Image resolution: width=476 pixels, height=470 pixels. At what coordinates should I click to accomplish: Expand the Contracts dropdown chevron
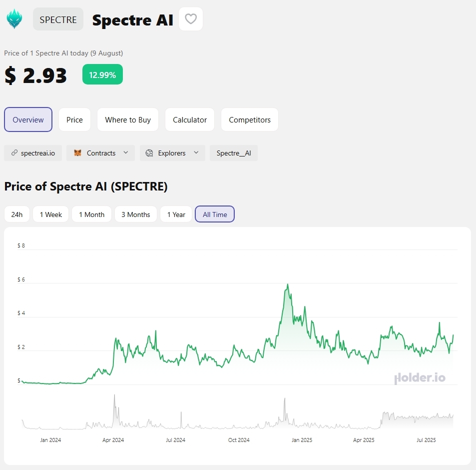click(x=126, y=152)
